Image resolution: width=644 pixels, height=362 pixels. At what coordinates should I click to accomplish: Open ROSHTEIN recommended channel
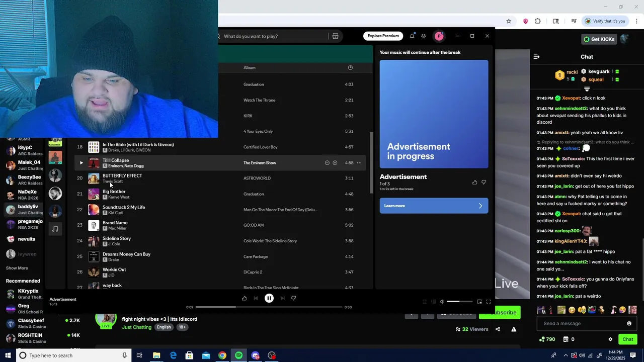(x=43, y=338)
